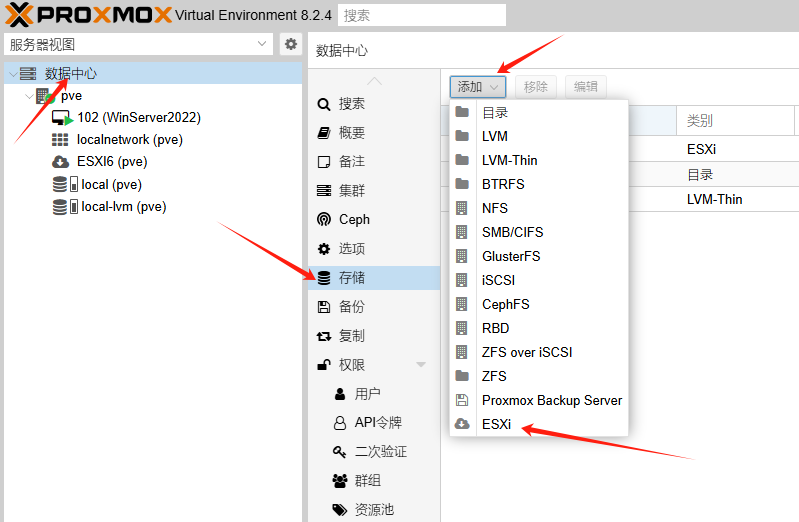Click the 资源池 tags icon
The image size is (799, 522).
339,510
